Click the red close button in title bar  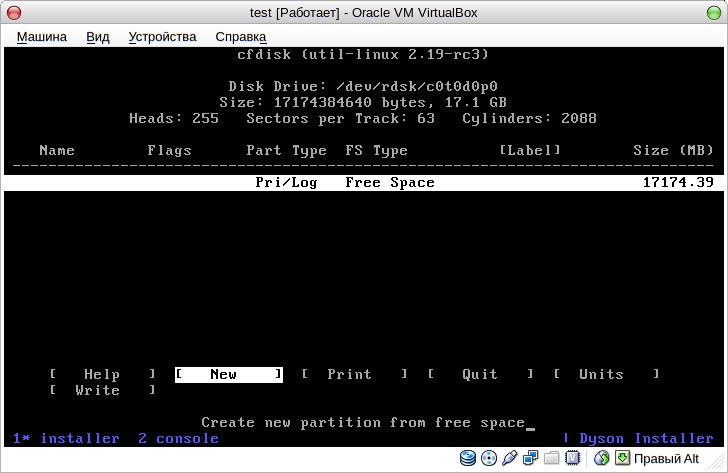[x=14, y=13]
